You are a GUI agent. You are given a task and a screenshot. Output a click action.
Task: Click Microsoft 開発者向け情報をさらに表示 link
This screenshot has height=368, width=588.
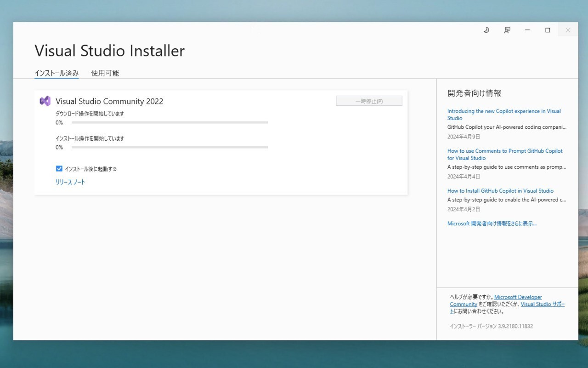492,223
